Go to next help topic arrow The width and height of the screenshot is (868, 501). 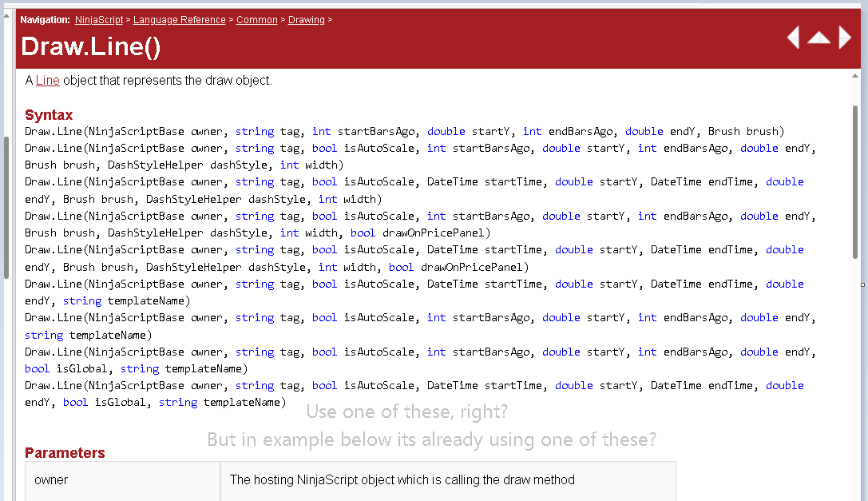(845, 38)
